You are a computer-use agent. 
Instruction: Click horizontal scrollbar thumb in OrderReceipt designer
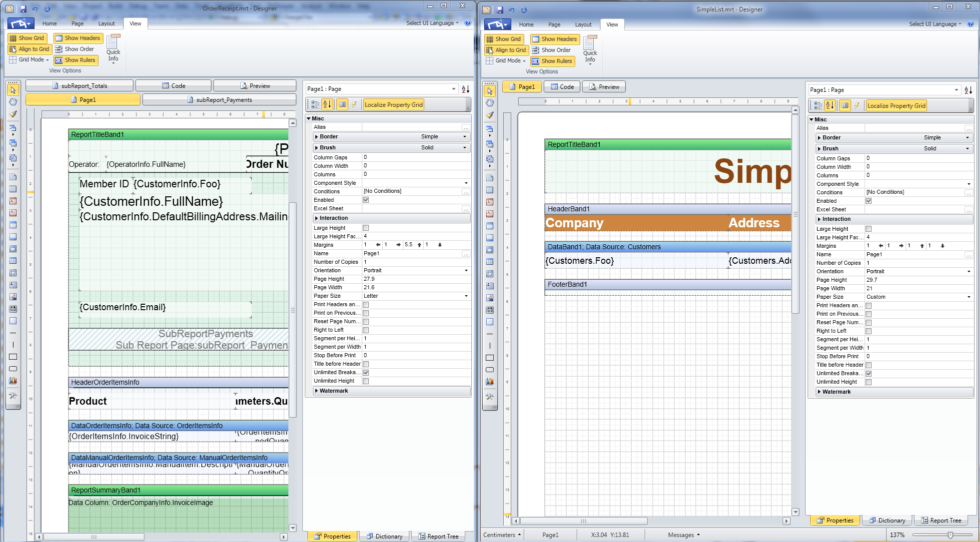pyautogui.click(x=94, y=537)
